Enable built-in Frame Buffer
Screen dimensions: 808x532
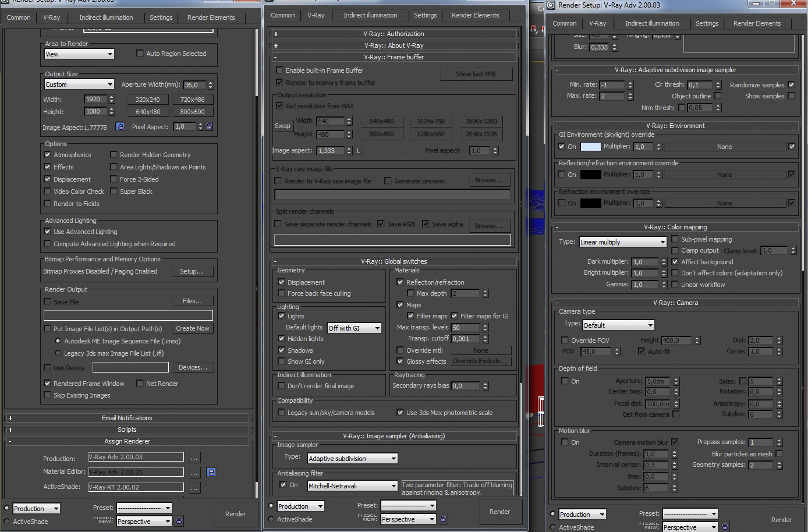tap(279, 70)
